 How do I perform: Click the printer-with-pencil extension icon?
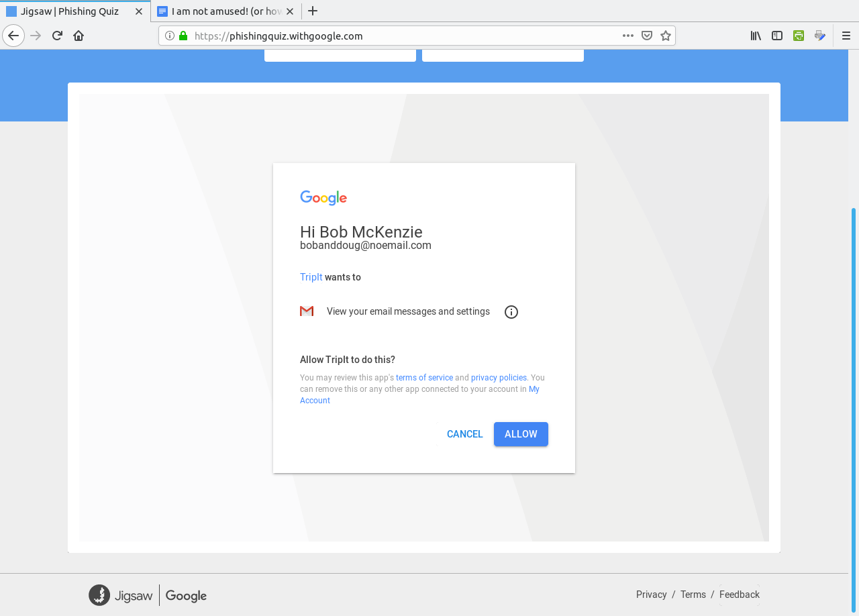coord(820,36)
